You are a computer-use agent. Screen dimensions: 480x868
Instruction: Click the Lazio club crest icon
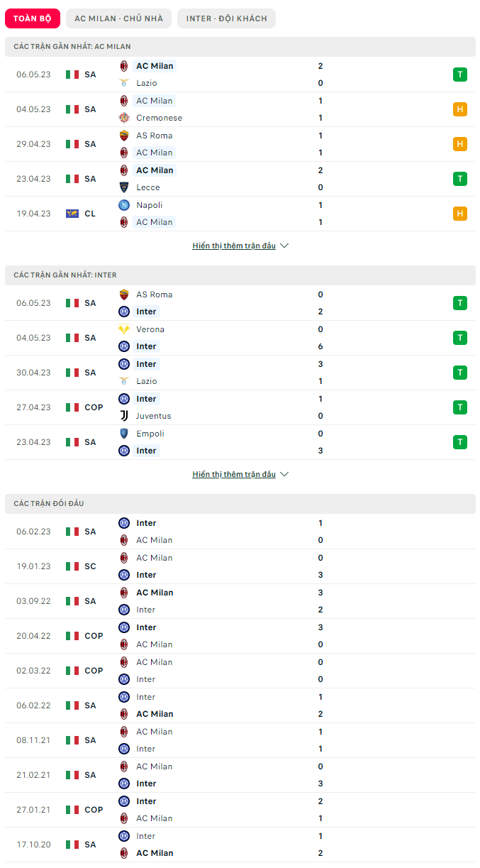pos(124,83)
